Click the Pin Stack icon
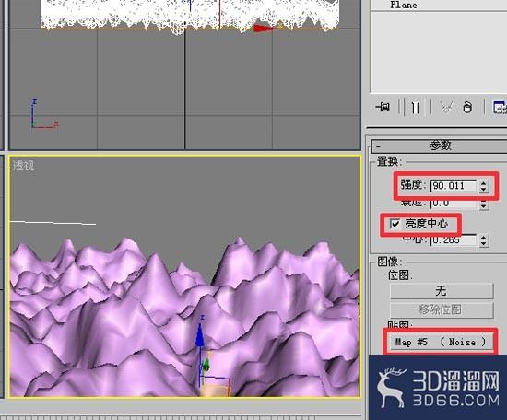This screenshot has width=507, height=420. [383, 107]
